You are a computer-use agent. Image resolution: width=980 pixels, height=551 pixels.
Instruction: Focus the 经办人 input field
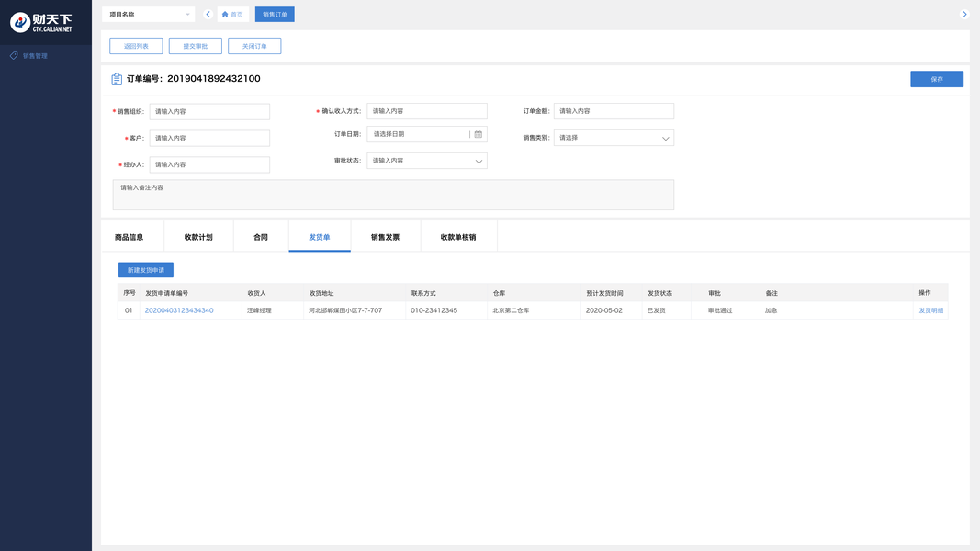click(x=209, y=165)
